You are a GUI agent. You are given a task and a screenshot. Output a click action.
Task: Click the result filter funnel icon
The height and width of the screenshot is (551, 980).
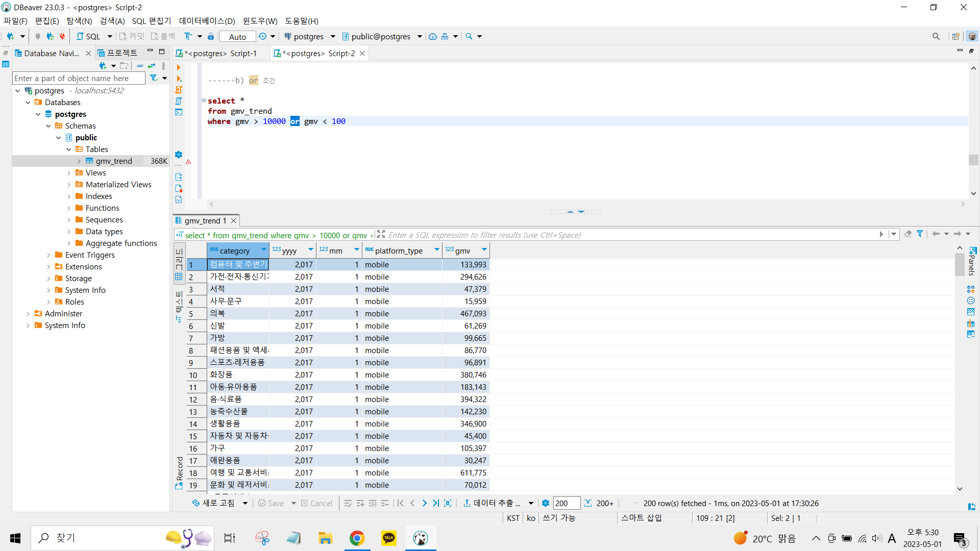click(x=920, y=234)
